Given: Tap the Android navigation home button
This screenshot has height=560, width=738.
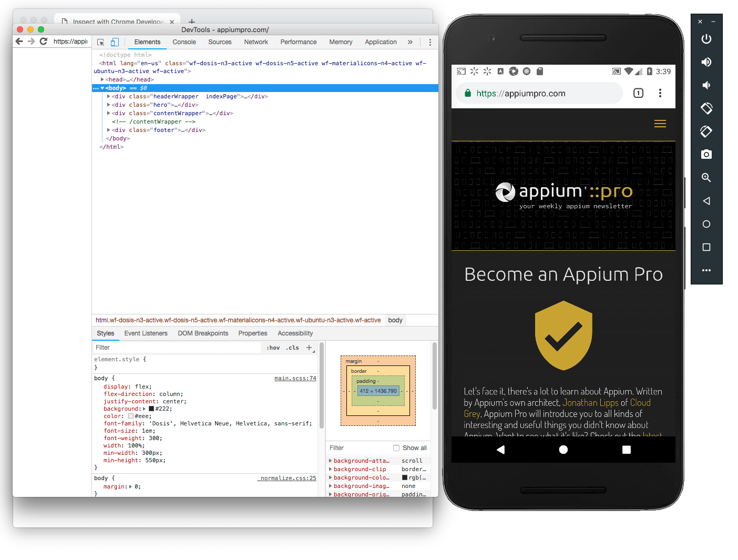Looking at the screenshot, I should pyautogui.click(x=563, y=450).
